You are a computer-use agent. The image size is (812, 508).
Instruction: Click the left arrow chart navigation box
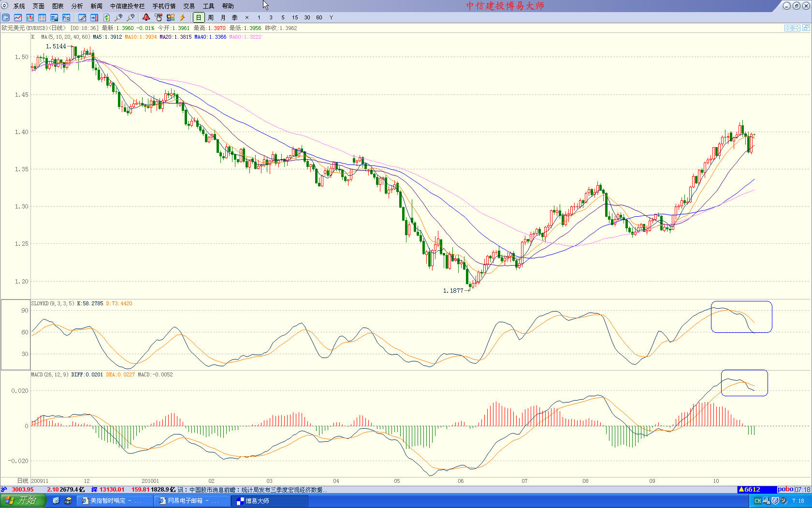click(x=788, y=28)
